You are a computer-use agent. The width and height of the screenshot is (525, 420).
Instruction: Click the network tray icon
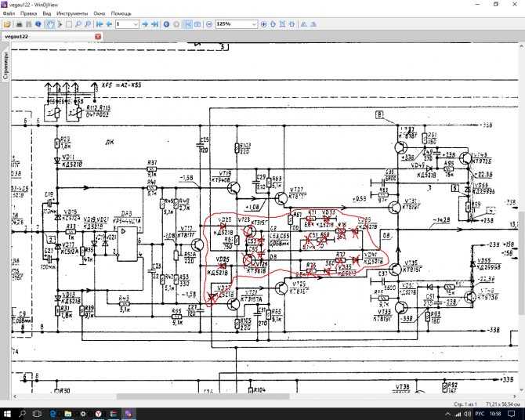pos(458,415)
